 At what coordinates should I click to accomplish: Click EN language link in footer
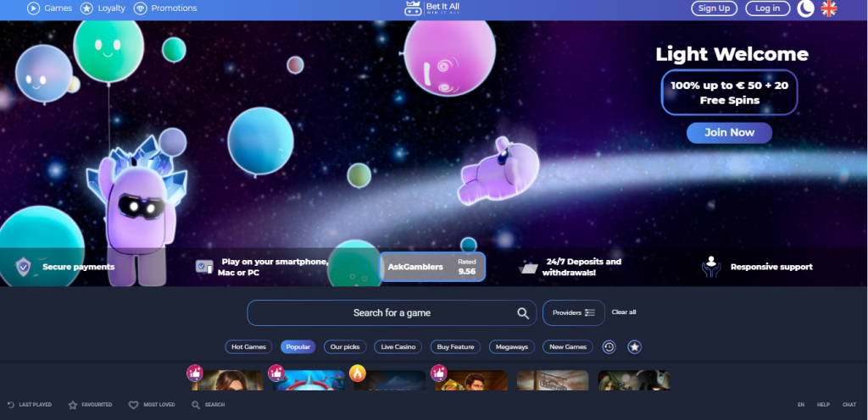coord(801,405)
